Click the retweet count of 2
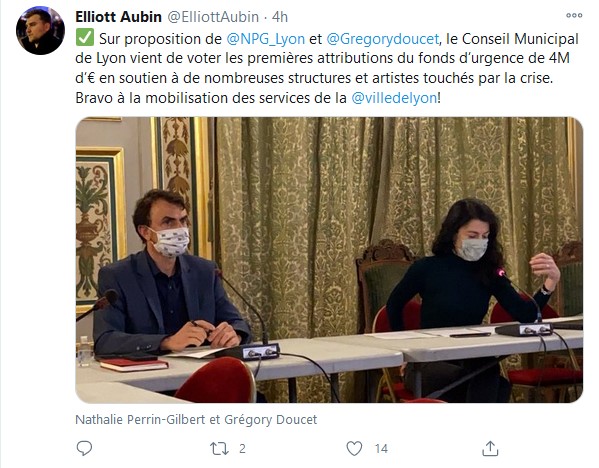The width and height of the screenshot is (599, 468). (242, 449)
